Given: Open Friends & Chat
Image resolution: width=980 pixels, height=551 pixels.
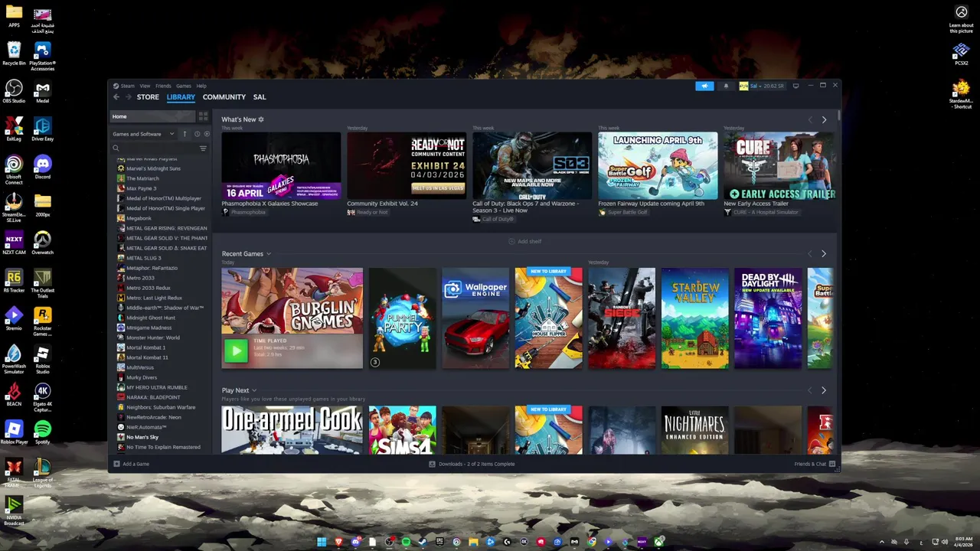Looking at the screenshot, I should pos(814,464).
